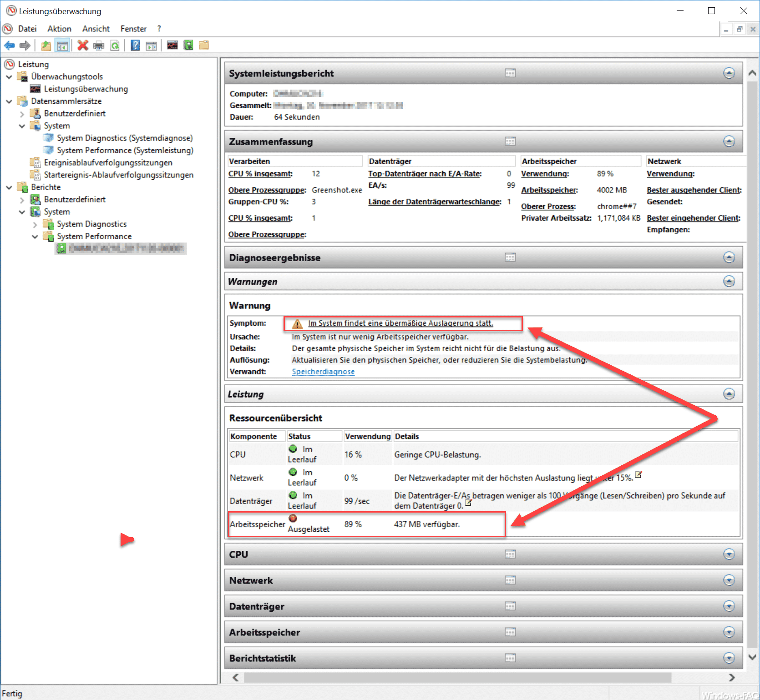
Task: Expand Benutzerdefiniert under Datensammlersätze
Action: pos(22,114)
